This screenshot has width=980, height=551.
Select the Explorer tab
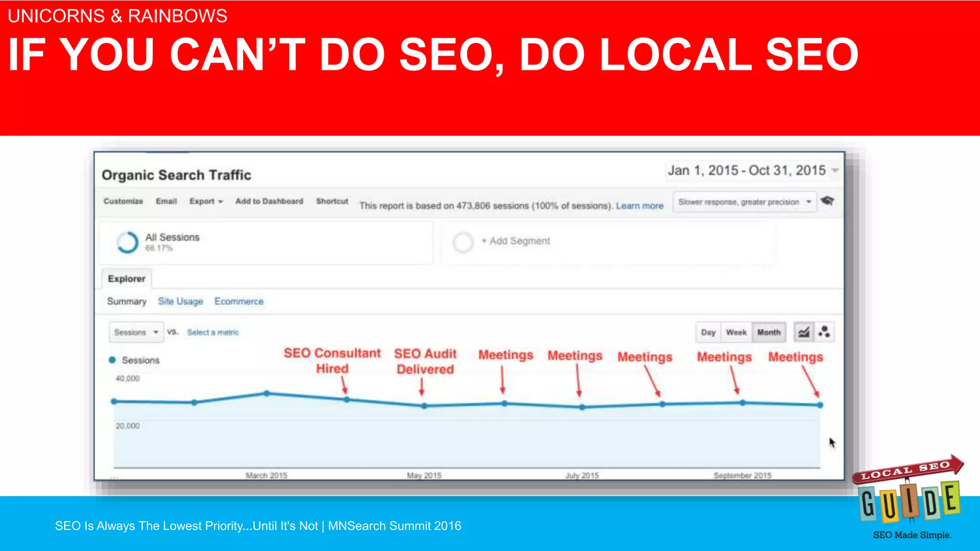(126, 279)
